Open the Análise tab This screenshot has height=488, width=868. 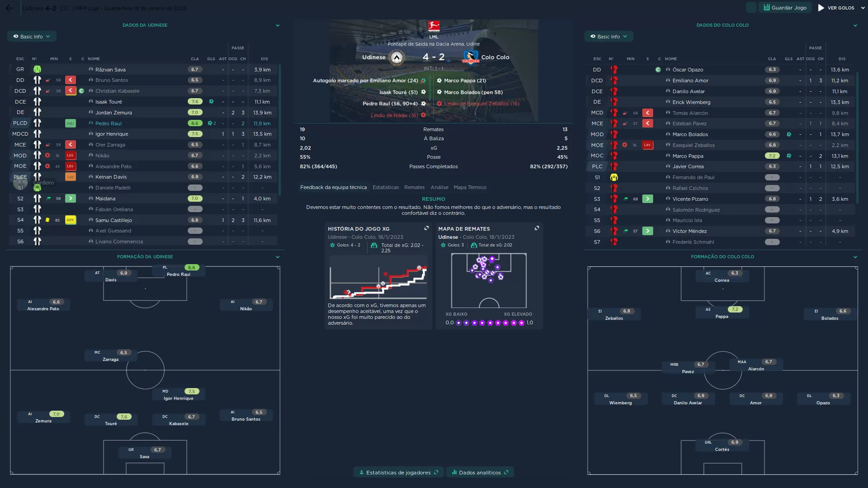[x=439, y=187]
